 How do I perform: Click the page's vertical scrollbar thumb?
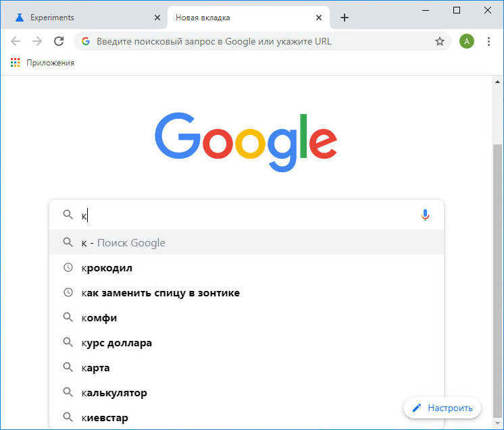(497, 279)
